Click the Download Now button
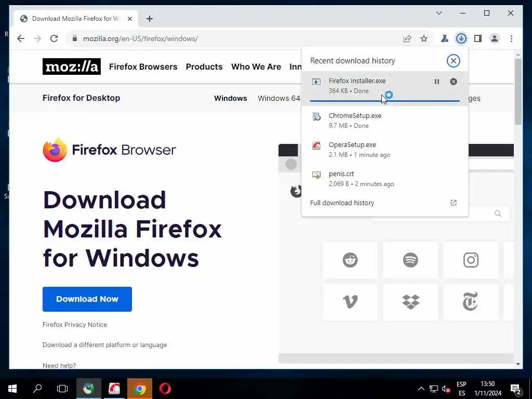532x399 pixels. (x=87, y=299)
